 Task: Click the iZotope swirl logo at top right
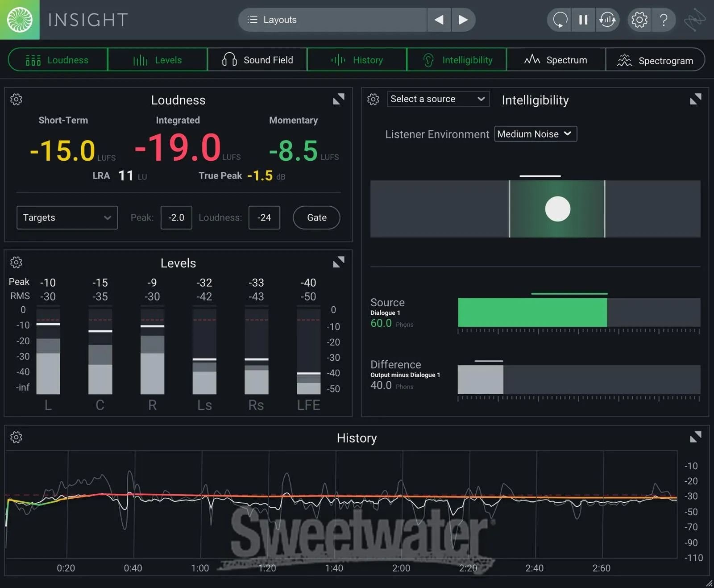[695, 20]
